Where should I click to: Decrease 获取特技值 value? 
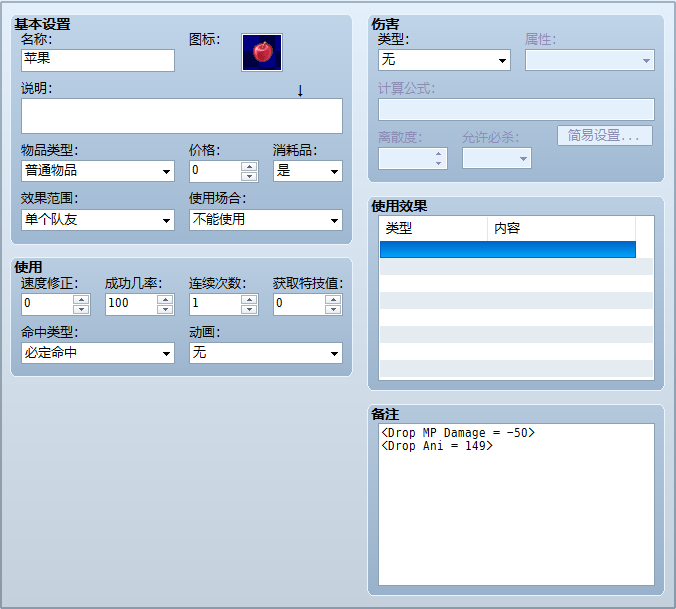pos(333,309)
